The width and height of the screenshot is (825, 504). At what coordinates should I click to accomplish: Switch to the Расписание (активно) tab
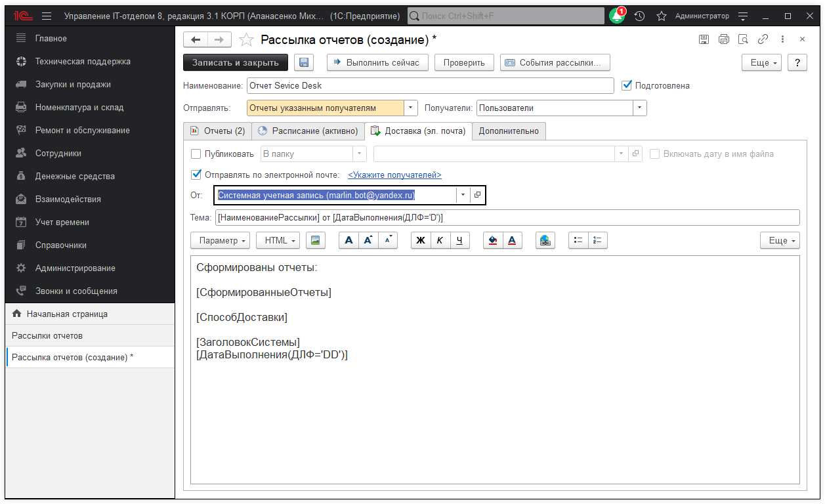pyautogui.click(x=308, y=131)
